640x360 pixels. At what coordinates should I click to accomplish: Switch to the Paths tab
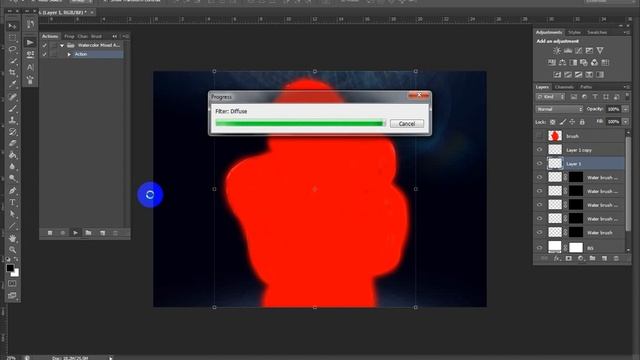pyautogui.click(x=586, y=87)
